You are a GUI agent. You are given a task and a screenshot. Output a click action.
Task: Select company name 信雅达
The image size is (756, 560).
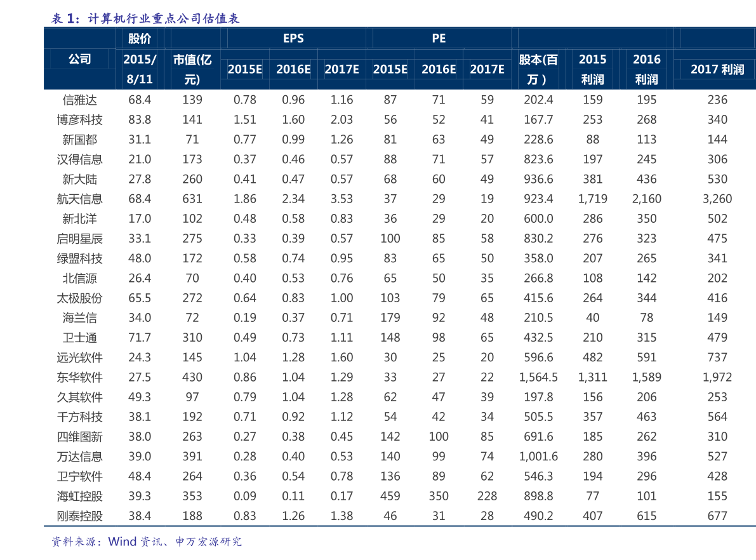(79, 100)
